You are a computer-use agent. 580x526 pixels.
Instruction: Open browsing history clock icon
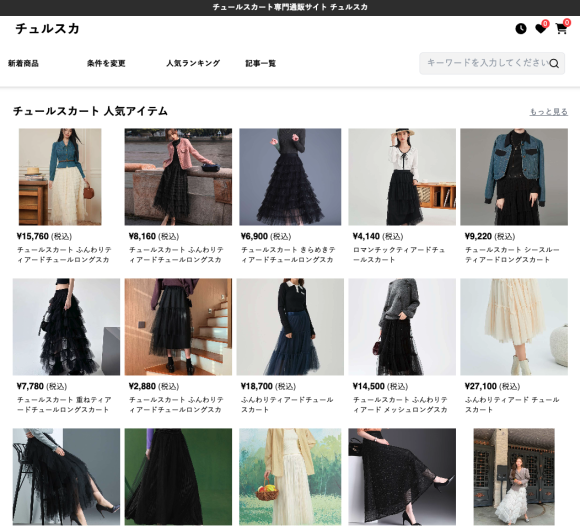[x=520, y=28]
